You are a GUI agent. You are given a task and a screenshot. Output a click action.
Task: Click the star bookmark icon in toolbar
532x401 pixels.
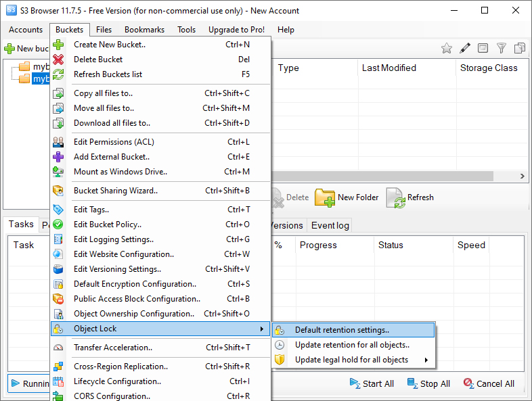[447, 48]
